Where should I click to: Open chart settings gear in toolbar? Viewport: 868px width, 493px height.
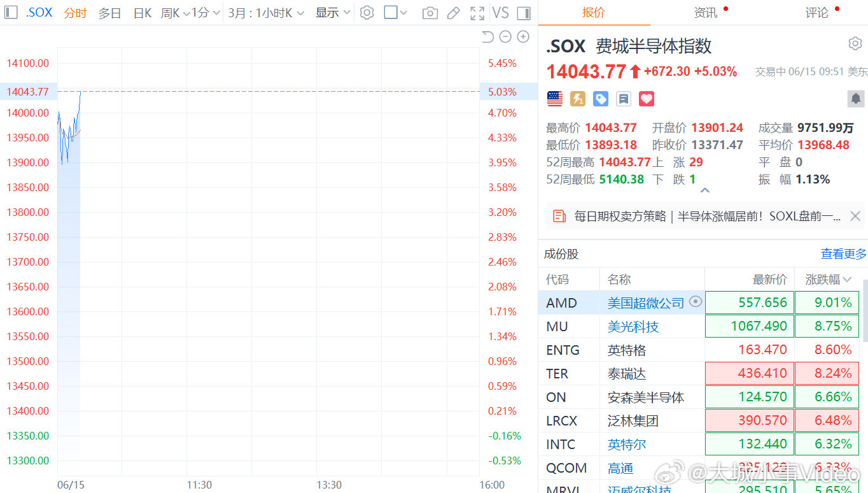(x=367, y=13)
